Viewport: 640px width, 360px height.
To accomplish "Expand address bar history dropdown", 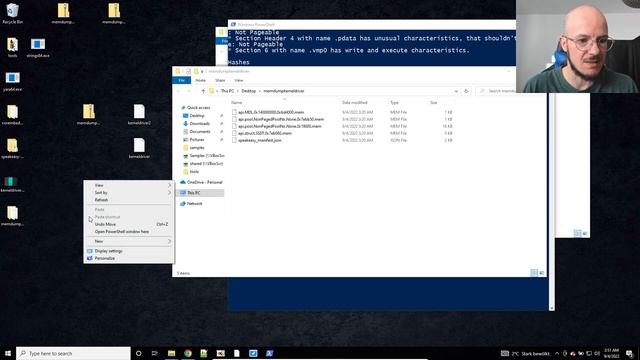I will pos(456,91).
